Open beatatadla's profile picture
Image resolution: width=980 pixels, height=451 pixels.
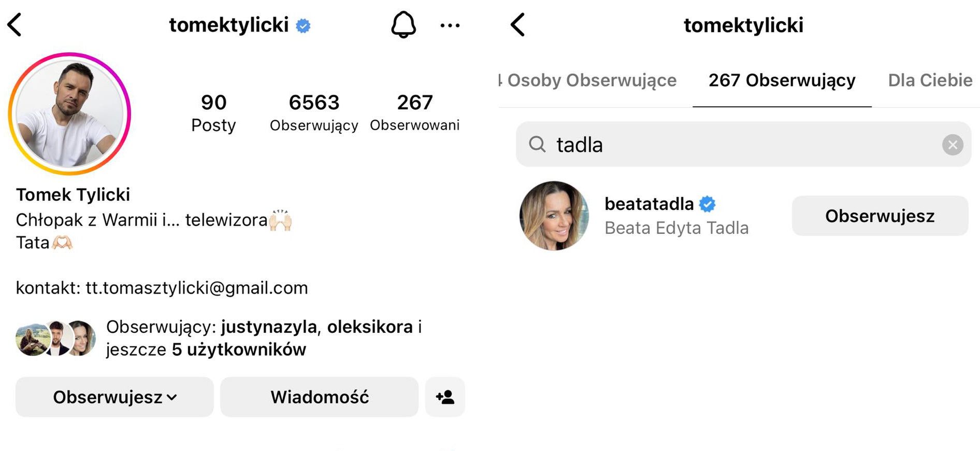coord(554,216)
